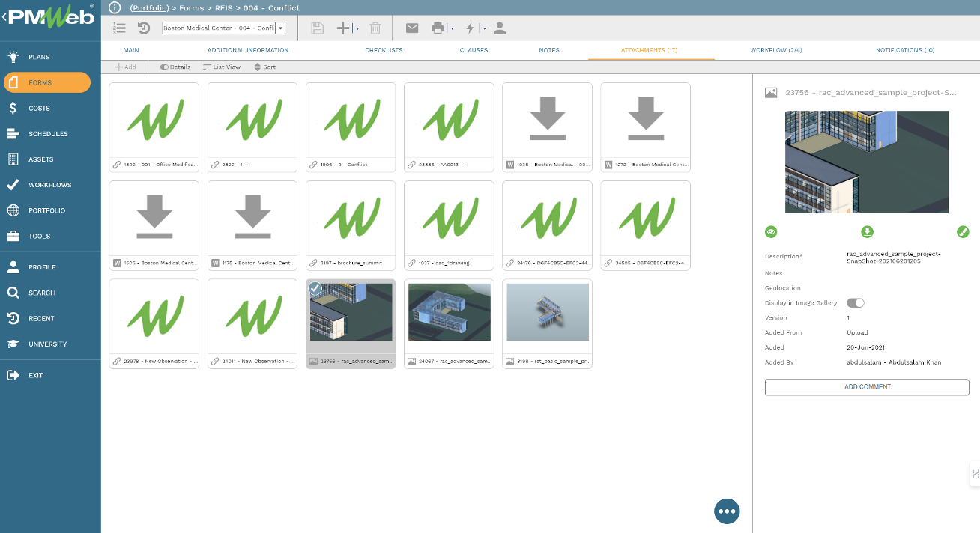980x533 pixels.
Task: Switch to the Clauses tab
Action: (474, 50)
